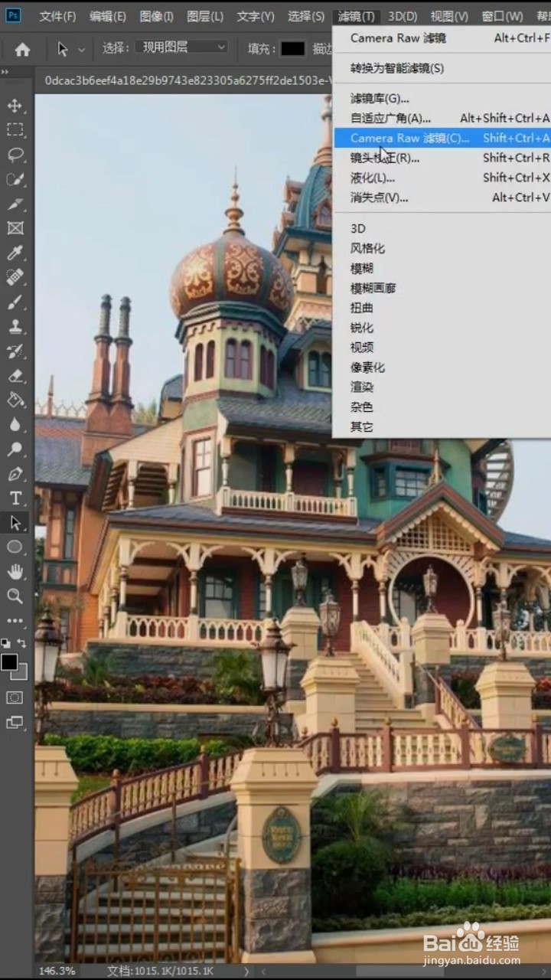Viewport: 551px width, 980px height.
Task: Choose 转换为智能滤镜(S)
Action: click(x=442, y=68)
